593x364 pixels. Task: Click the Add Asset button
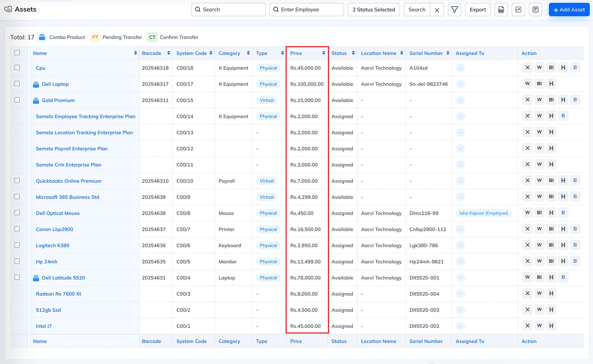point(569,10)
